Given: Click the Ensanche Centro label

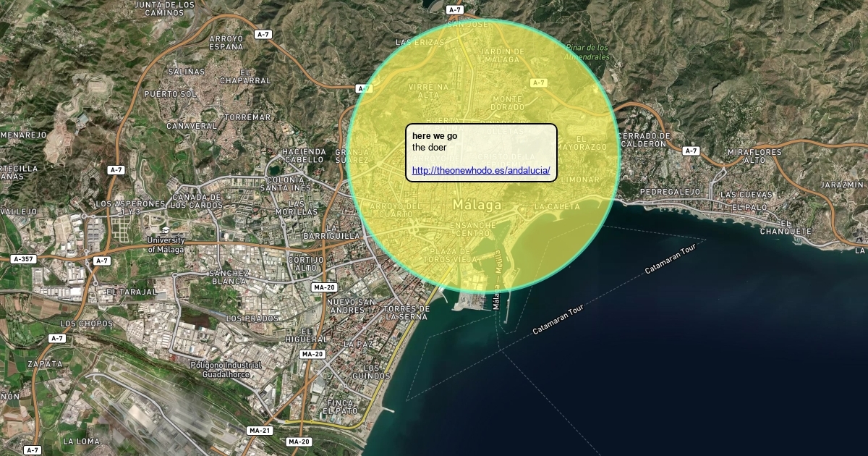Looking at the screenshot, I should coord(474,229).
